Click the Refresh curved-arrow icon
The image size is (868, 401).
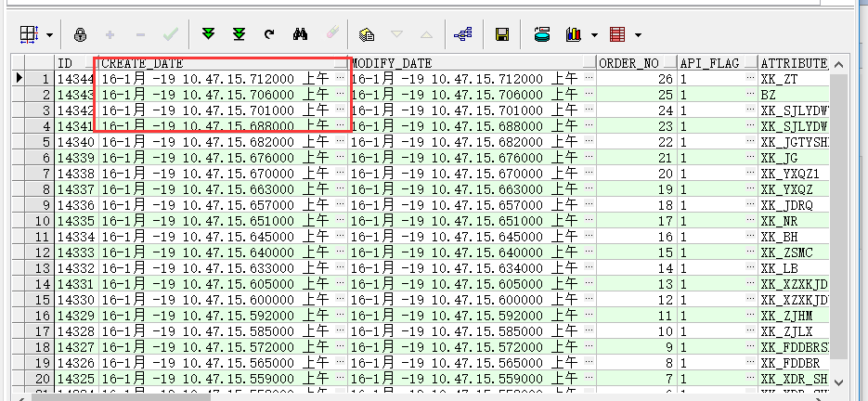269,34
